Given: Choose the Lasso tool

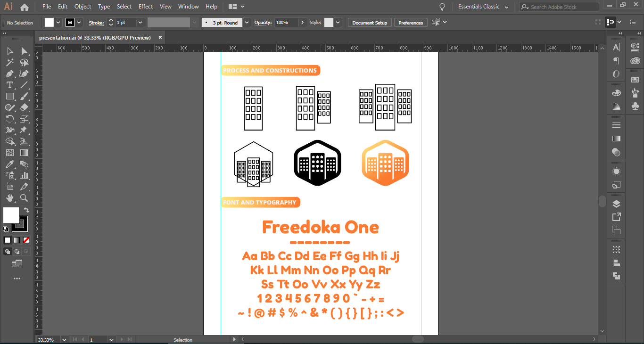Looking at the screenshot, I should click(x=24, y=62).
